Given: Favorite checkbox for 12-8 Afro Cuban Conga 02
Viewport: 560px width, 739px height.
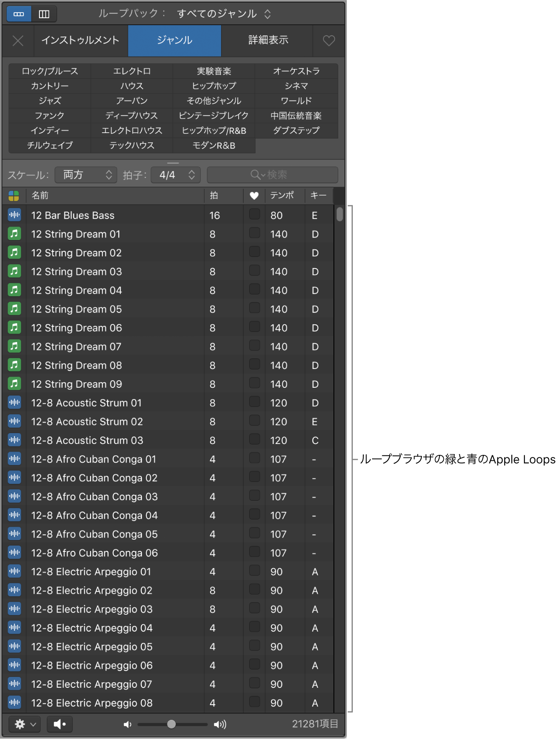Looking at the screenshot, I should click(x=254, y=477).
